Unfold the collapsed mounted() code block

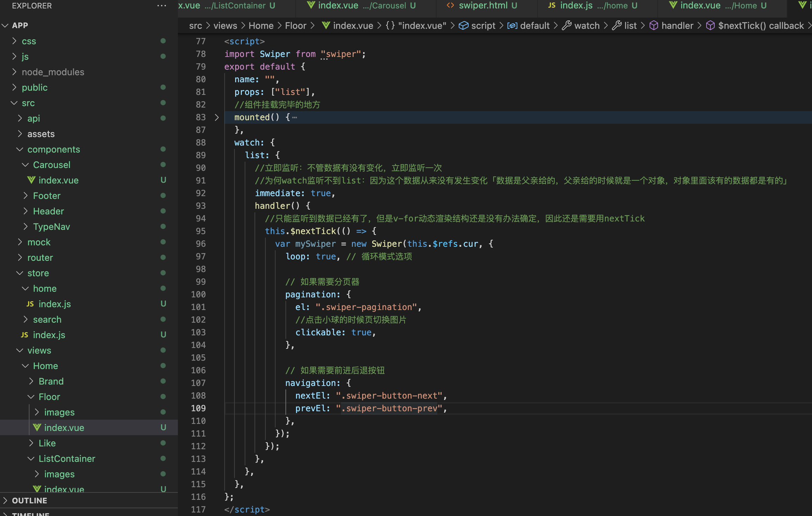(217, 117)
